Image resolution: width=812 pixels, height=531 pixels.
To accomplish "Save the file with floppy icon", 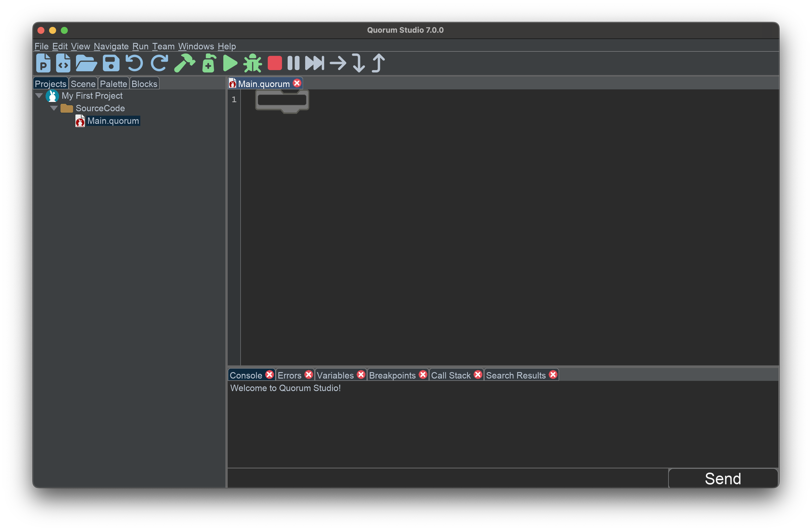I will (111, 63).
